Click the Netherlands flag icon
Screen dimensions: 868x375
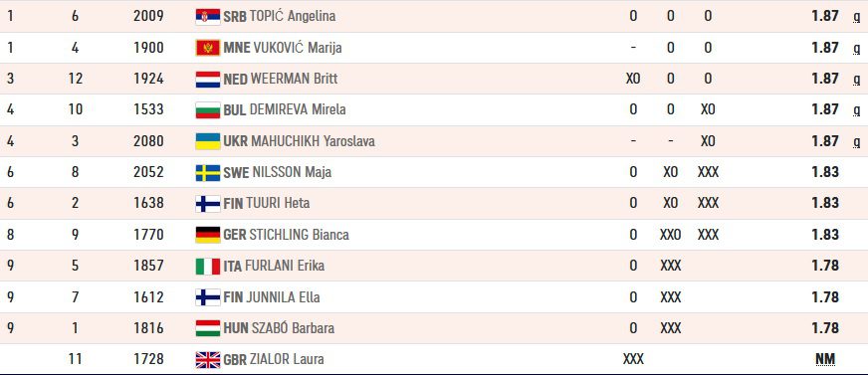tap(208, 80)
